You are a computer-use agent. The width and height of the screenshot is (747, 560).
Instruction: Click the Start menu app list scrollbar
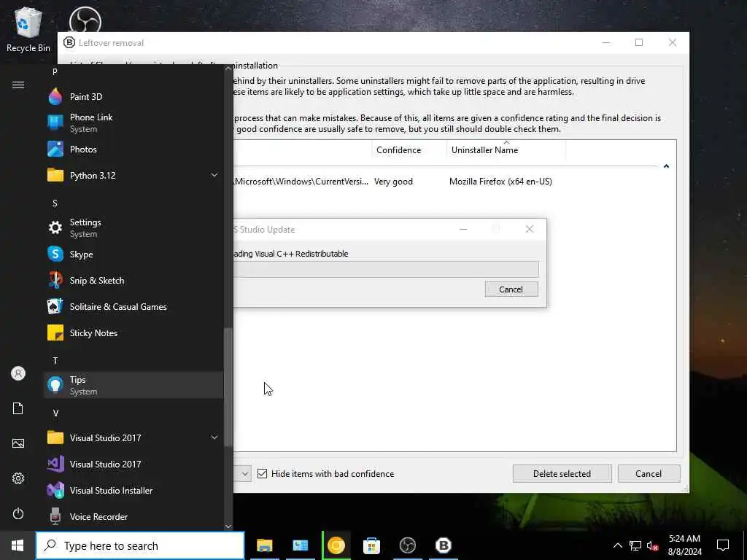click(228, 387)
